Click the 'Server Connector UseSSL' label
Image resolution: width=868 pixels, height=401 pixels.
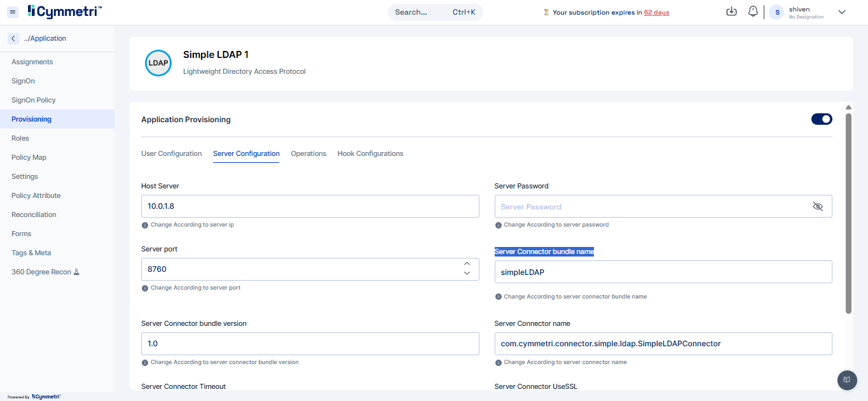[x=536, y=386]
